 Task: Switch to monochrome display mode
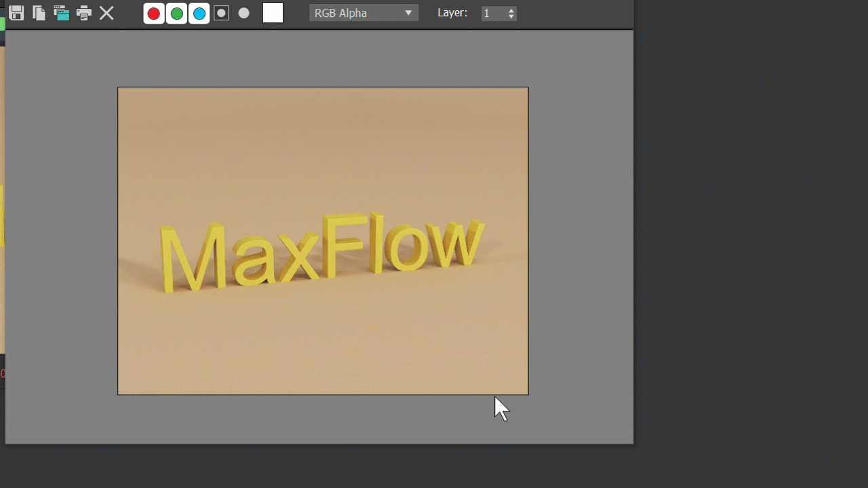pos(244,13)
